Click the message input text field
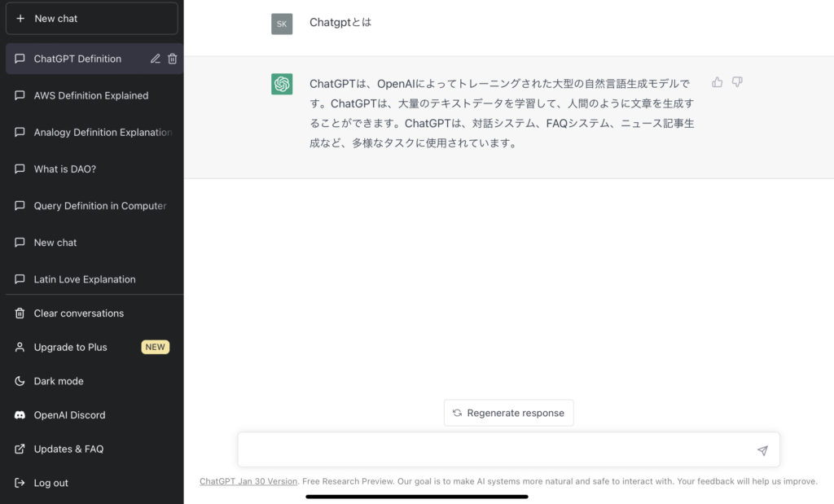 pyautogui.click(x=497, y=450)
